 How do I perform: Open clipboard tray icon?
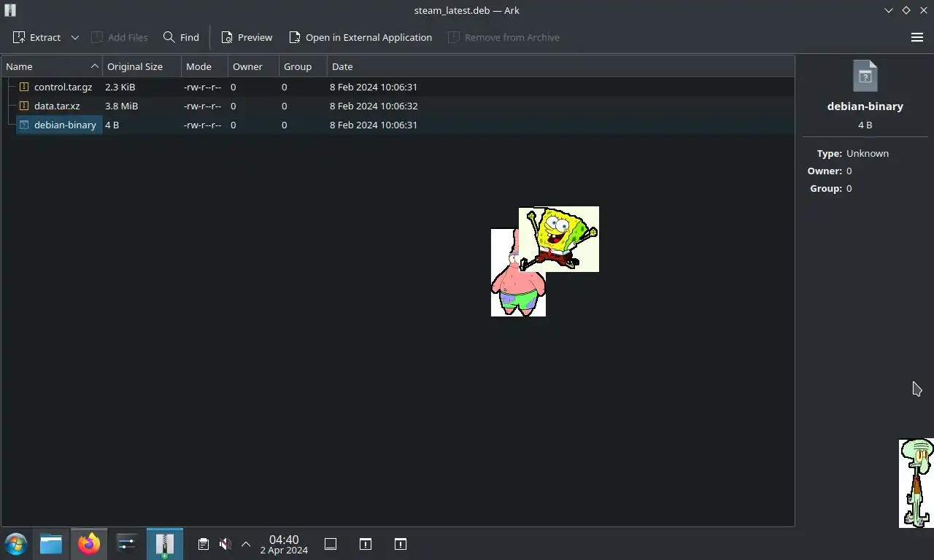pyautogui.click(x=204, y=544)
